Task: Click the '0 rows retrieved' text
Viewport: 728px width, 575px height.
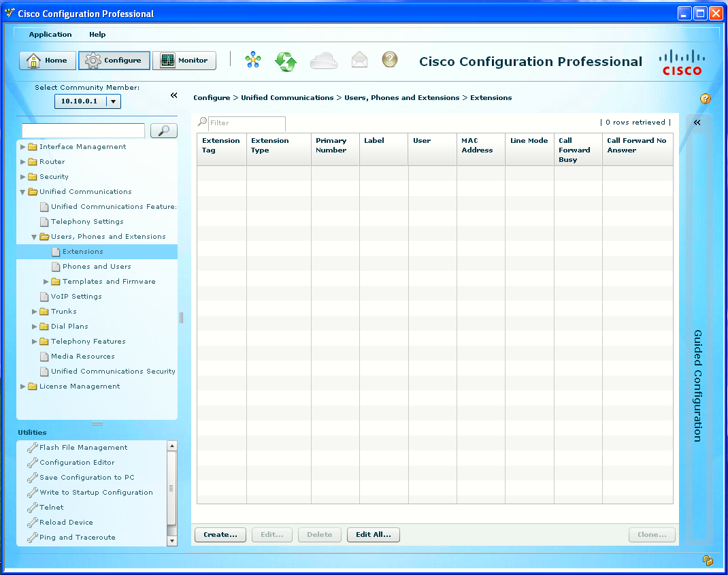Action: pyautogui.click(x=635, y=122)
